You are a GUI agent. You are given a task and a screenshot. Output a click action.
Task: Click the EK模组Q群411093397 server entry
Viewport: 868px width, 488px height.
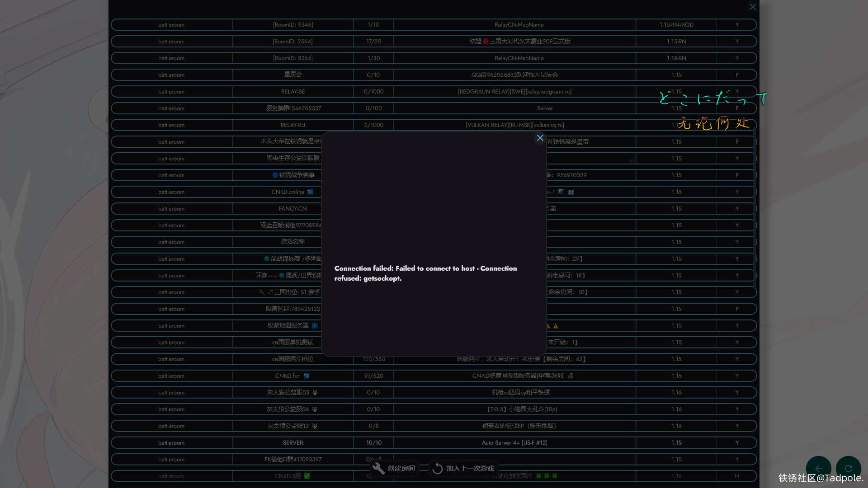click(293, 460)
